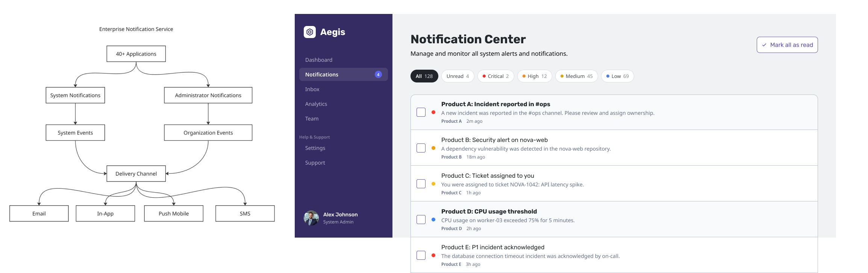Click the orange dot on Product B notification
This screenshot has width=868, height=273.
(433, 148)
